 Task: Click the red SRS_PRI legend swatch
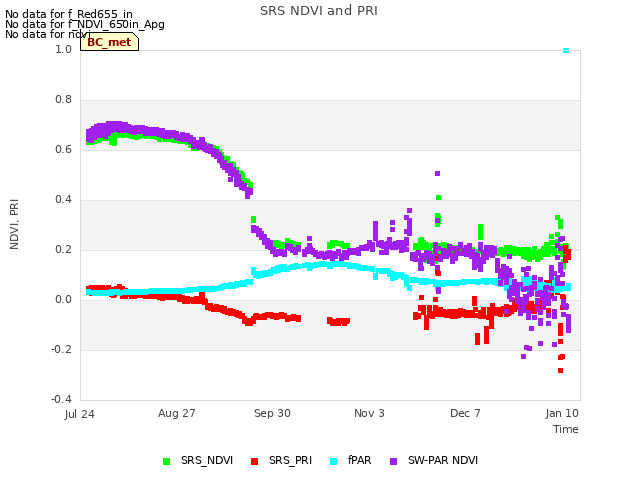point(254,461)
